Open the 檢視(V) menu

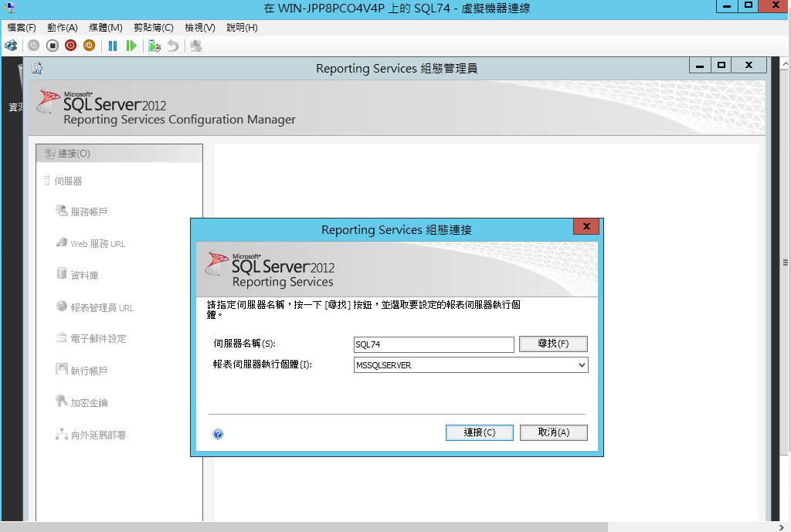[200, 28]
